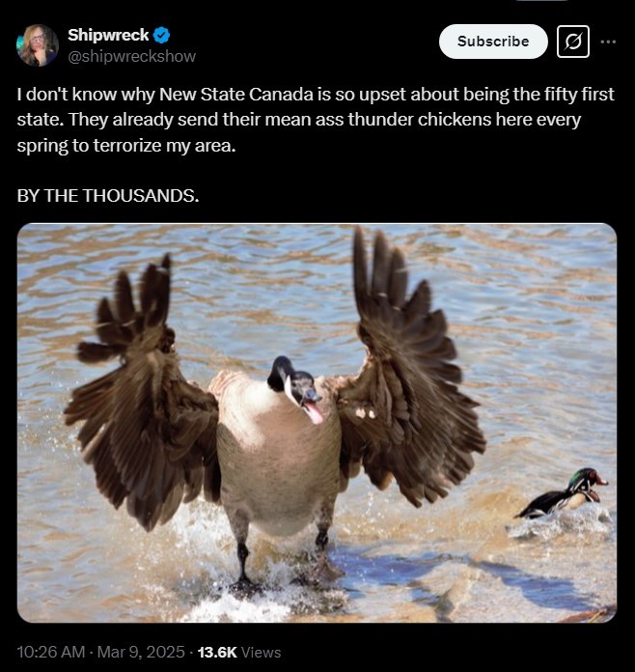Open the three-dot more options menu
The width and height of the screenshot is (635, 672).
(x=608, y=42)
